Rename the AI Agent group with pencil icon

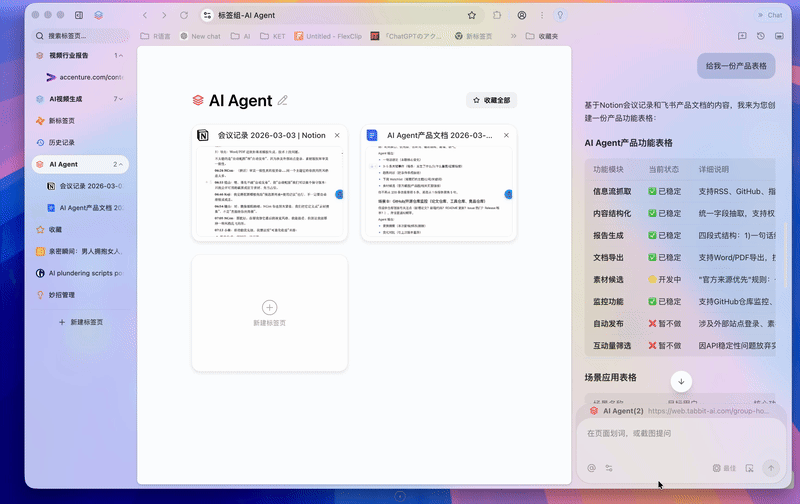[x=283, y=100]
